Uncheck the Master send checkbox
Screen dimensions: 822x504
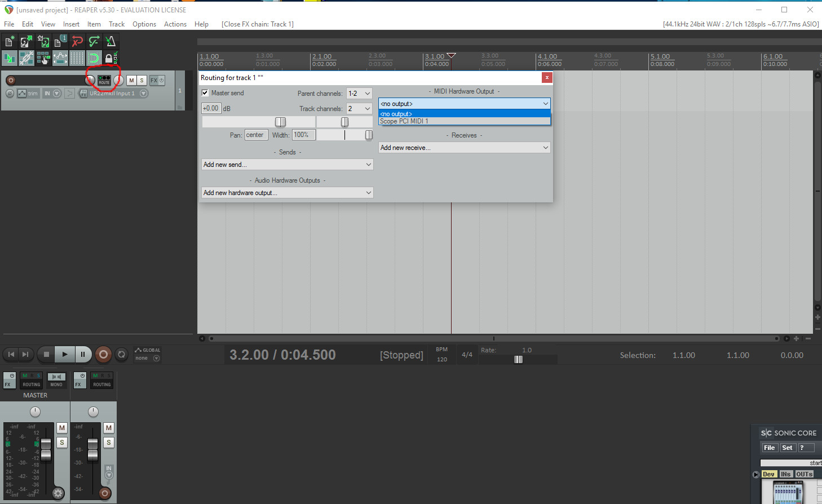pyautogui.click(x=205, y=93)
